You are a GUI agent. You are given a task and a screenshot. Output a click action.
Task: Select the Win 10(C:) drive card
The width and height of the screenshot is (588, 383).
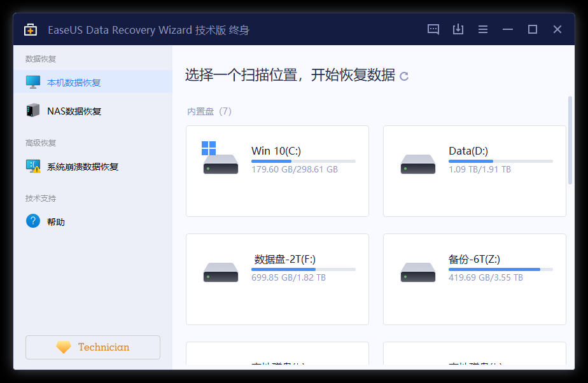pyautogui.click(x=277, y=171)
